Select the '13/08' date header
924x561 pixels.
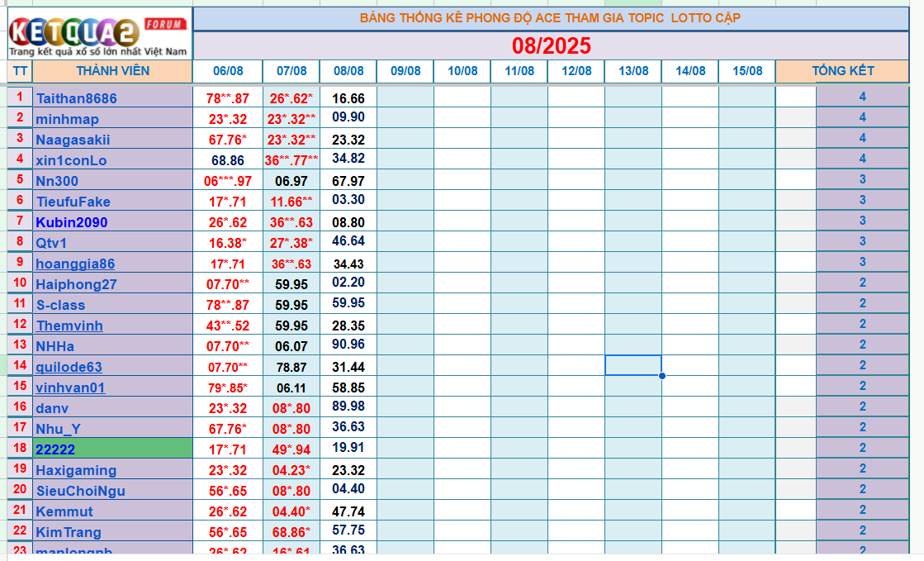(x=633, y=71)
